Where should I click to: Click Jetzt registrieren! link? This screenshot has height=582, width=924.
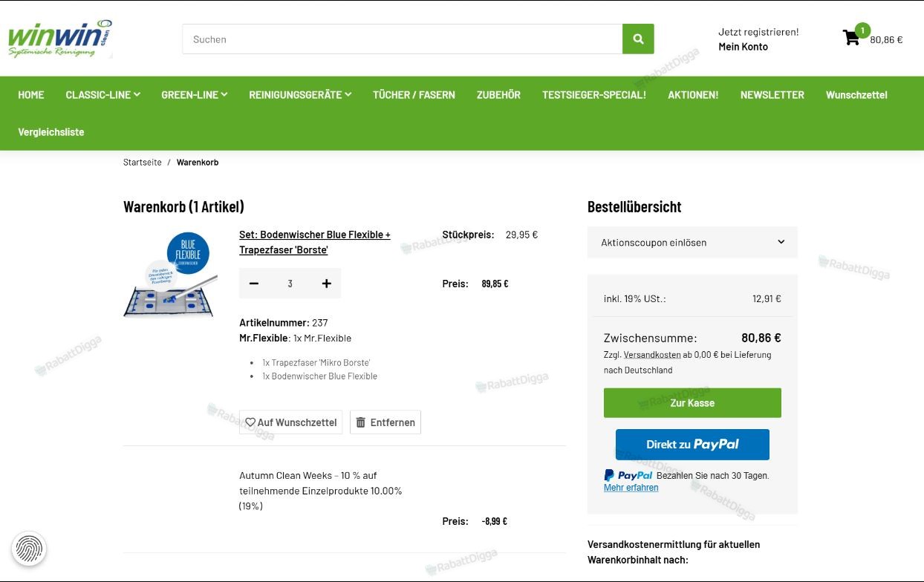pyautogui.click(x=758, y=32)
